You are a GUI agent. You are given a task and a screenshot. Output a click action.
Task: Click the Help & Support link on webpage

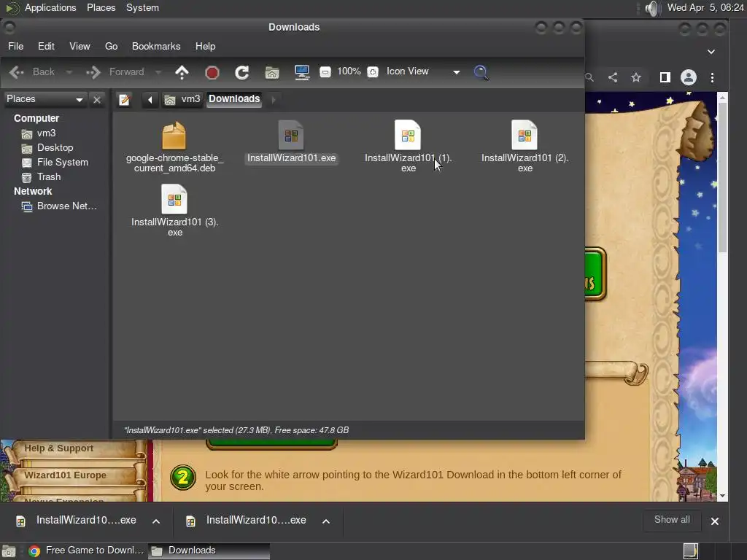click(58, 448)
